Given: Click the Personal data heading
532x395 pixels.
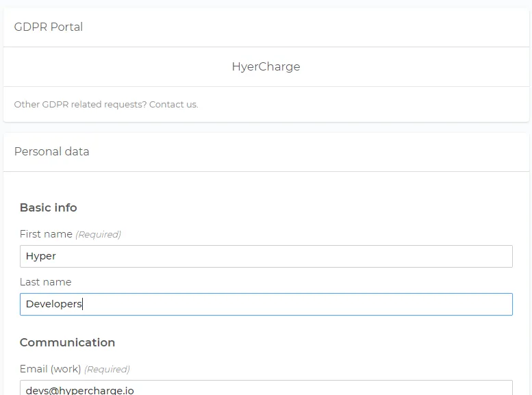Looking at the screenshot, I should 51,151.
